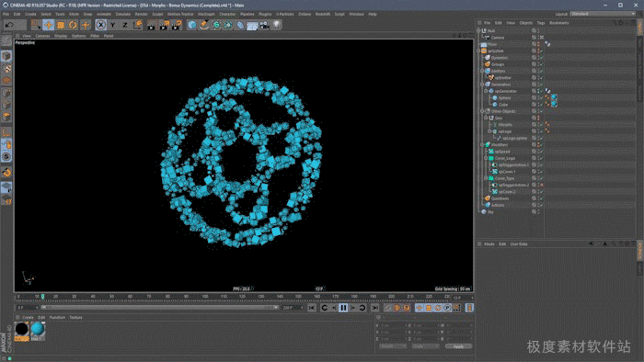The height and width of the screenshot is (362, 644).
Task: Click the Camera object icon
Action: pyautogui.click(x=265, y=25)
